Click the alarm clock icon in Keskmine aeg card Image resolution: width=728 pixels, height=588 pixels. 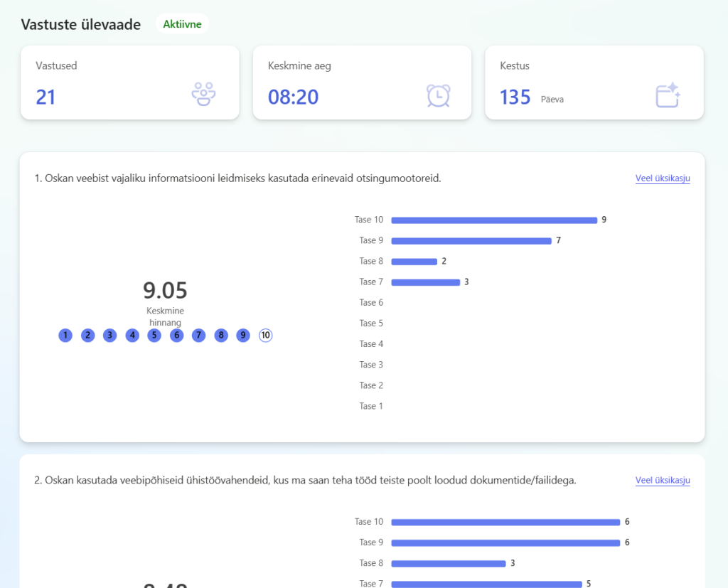pos(438,95)
